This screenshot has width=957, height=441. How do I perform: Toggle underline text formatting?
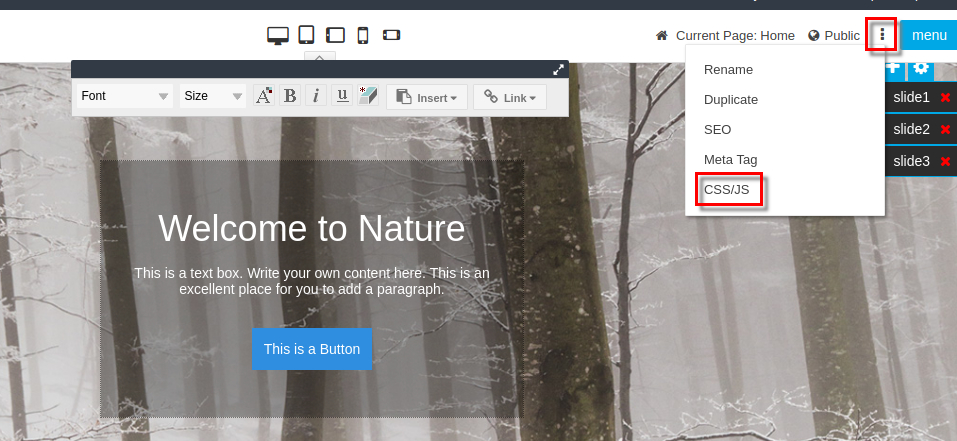tap(342, 96)
